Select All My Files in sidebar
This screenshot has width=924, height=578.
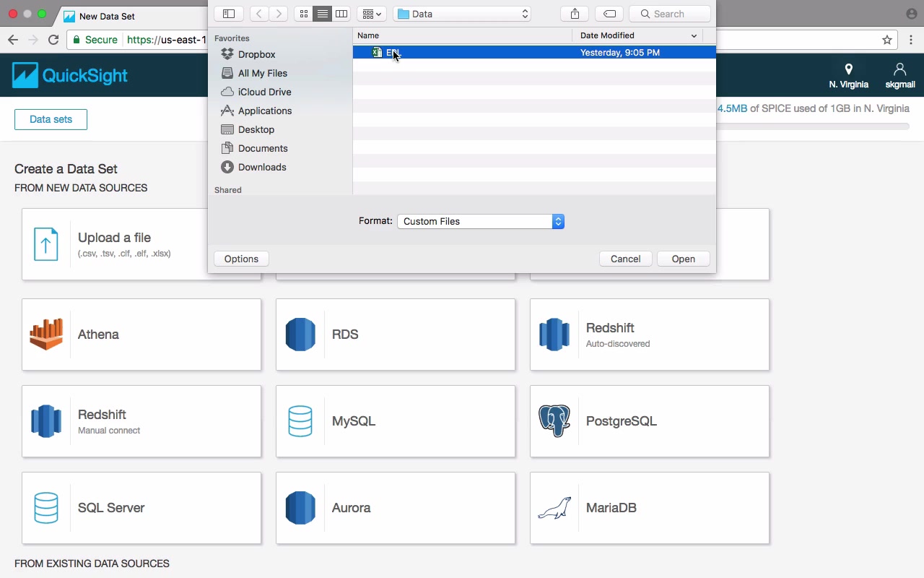click(x=263, y=73)
